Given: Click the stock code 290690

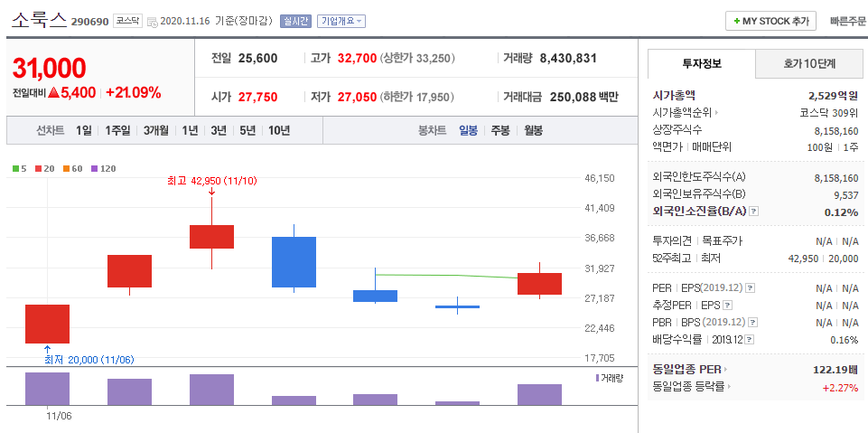Looking at the screenshot, I should point(90,23).
